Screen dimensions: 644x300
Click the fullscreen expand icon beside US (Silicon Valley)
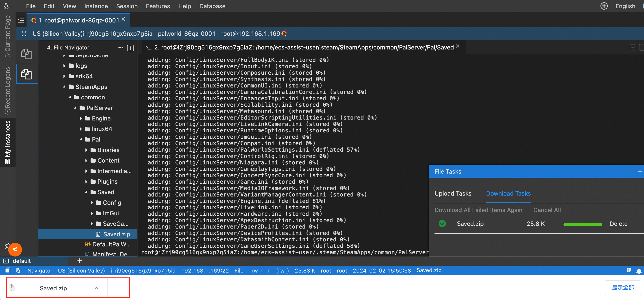[24, 34]
